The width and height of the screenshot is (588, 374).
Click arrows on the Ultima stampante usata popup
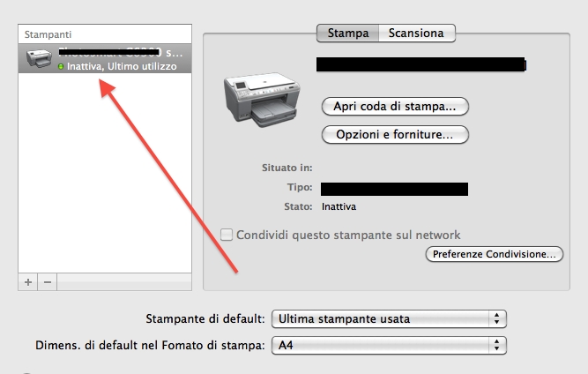pos(496,318)
